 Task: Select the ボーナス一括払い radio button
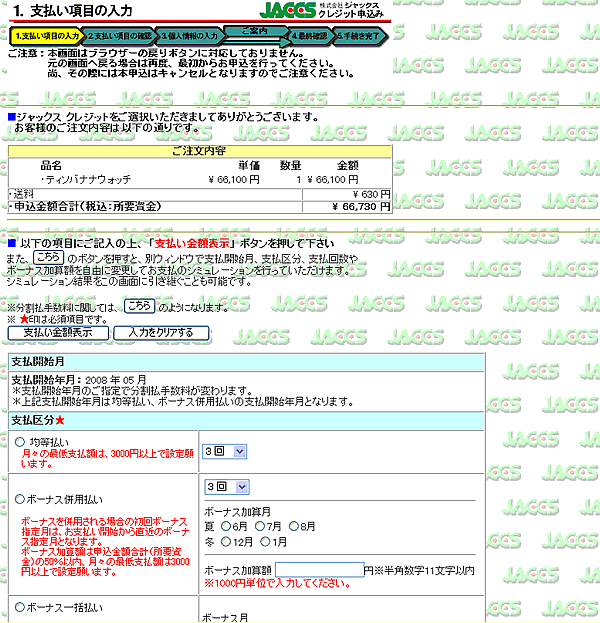pyautogui.click(x=19, y=607)
